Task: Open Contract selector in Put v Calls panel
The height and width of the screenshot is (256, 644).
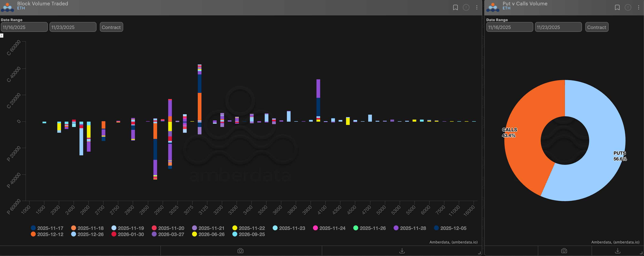Action: 597,27
